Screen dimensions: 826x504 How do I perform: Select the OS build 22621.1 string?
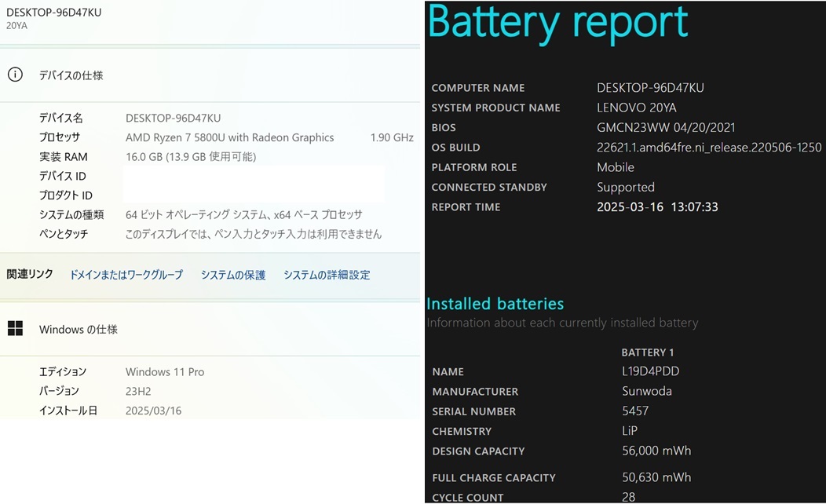pos(709,148)
